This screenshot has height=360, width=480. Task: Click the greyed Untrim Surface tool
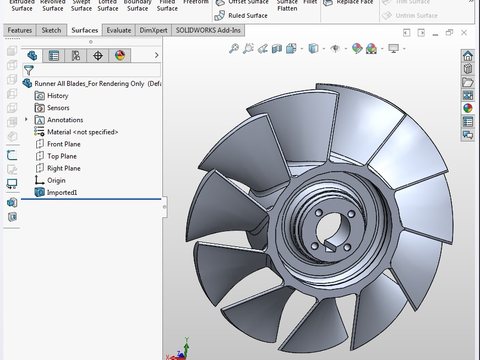(410, 15)
